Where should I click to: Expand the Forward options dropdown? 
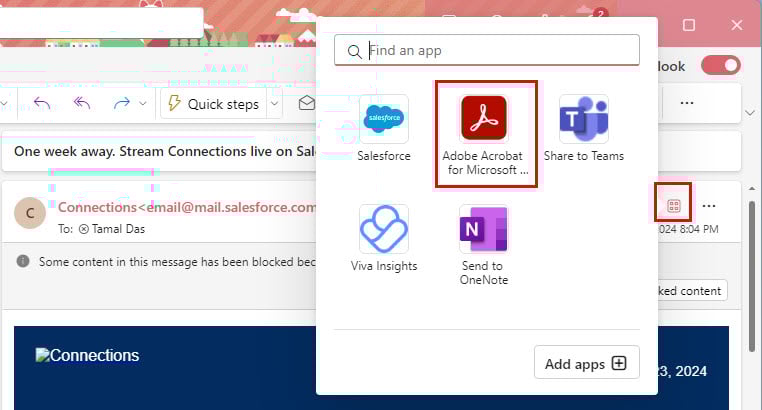(x=143, y=103)
